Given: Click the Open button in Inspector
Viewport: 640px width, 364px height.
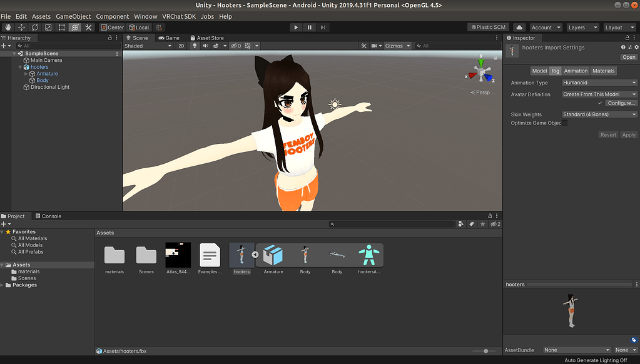Looking at the screenshot, I should coord(628,57).
